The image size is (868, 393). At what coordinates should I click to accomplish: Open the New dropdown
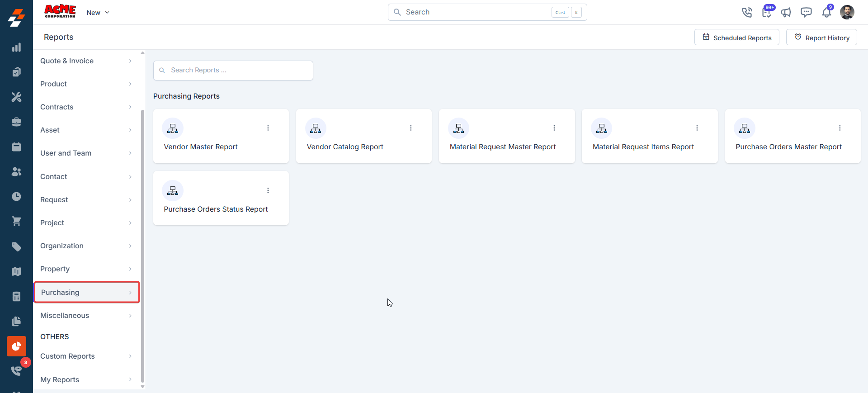point(98,13)
